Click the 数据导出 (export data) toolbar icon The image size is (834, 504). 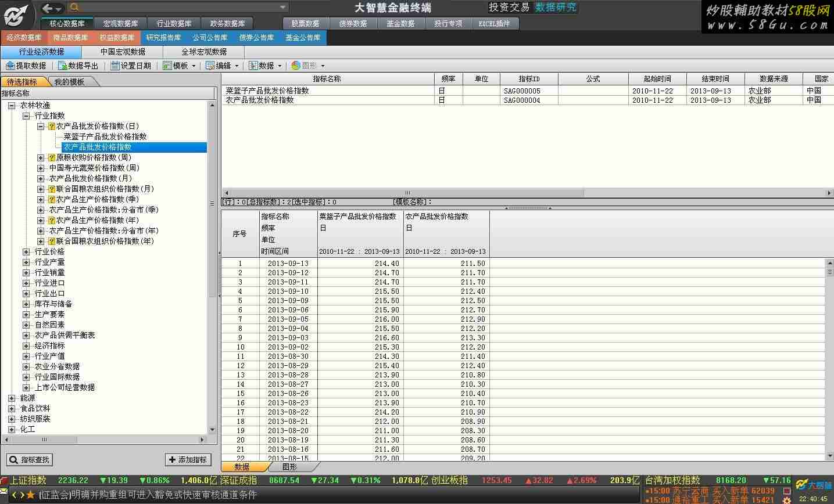62,66
